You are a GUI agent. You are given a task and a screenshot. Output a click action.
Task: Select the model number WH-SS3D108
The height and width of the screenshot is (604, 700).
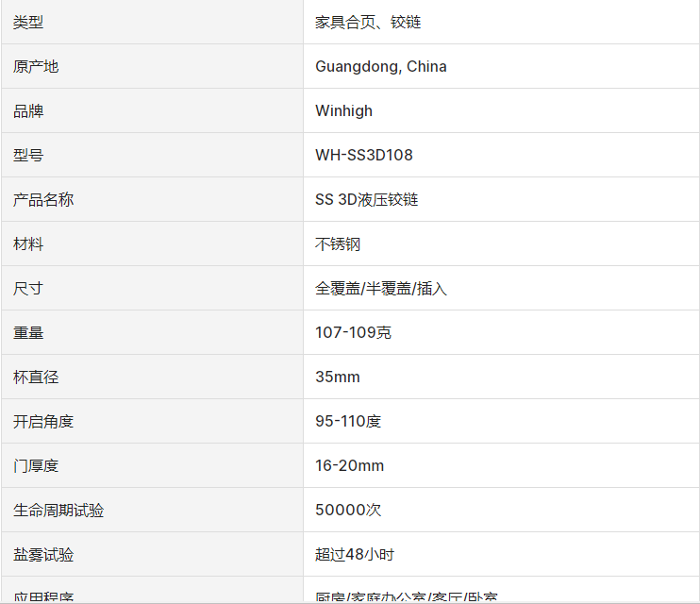pos(364,155)
